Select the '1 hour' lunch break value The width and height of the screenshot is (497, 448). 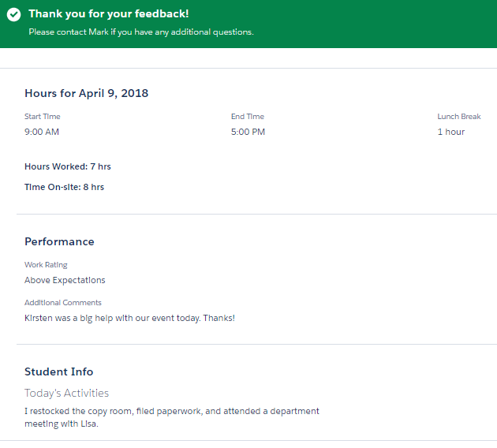click(x=451, y=132)
